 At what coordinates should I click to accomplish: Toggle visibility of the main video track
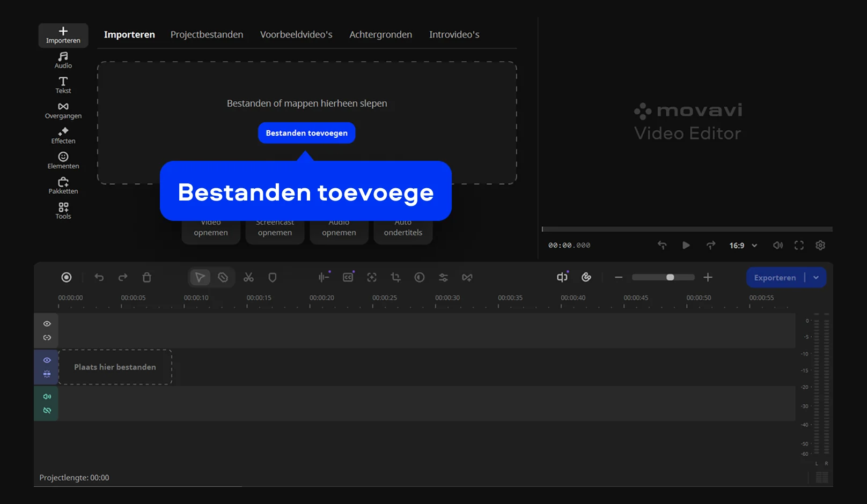47,360
